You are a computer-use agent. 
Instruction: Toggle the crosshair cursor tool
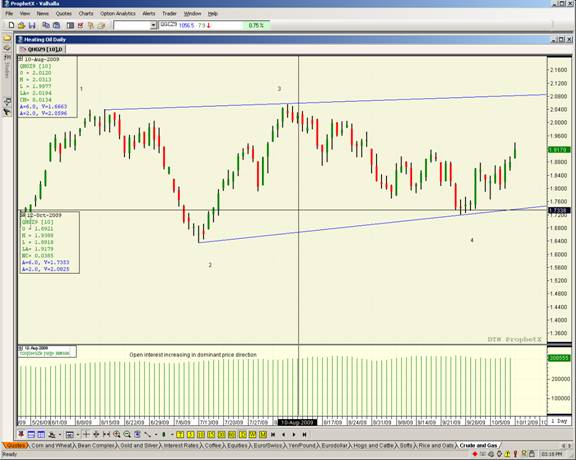point(86,435)
